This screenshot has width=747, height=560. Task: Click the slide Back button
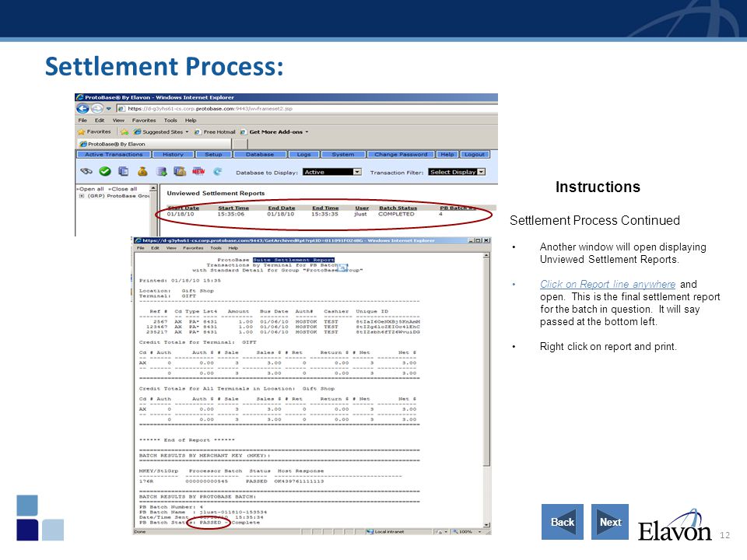[x=562, y=522]
